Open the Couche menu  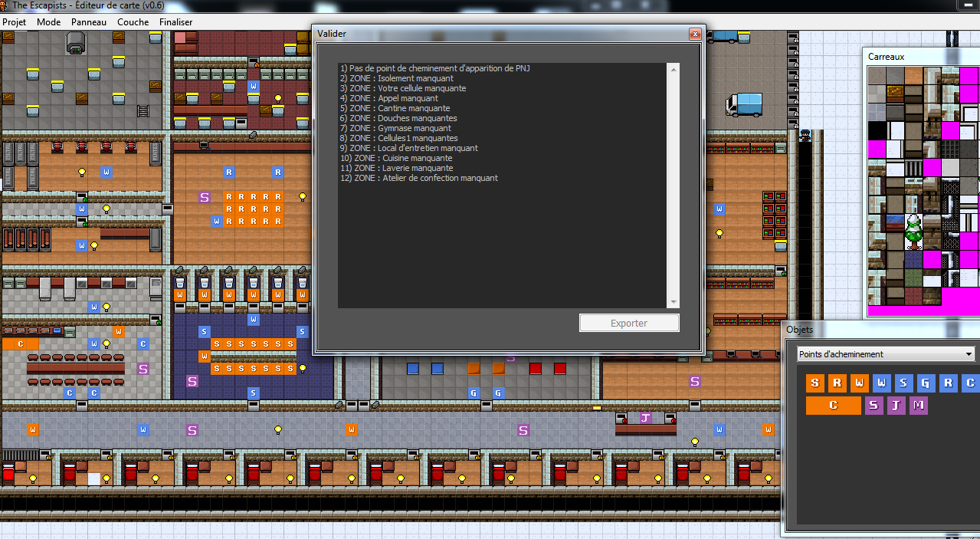pos(133,22)
